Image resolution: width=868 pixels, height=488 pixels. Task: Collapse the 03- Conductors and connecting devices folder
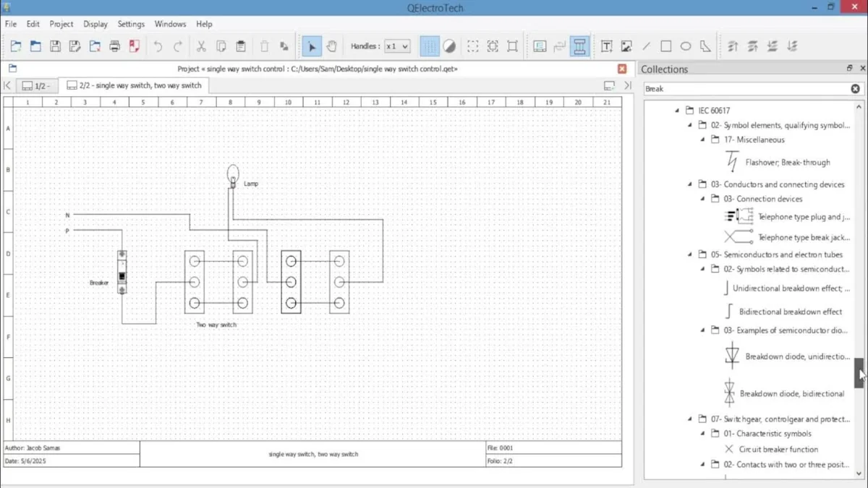pos(690,184)
